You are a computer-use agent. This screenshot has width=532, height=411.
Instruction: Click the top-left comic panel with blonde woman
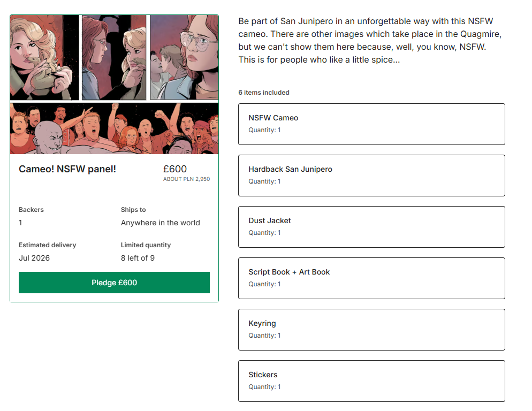(x=44, y=57)
